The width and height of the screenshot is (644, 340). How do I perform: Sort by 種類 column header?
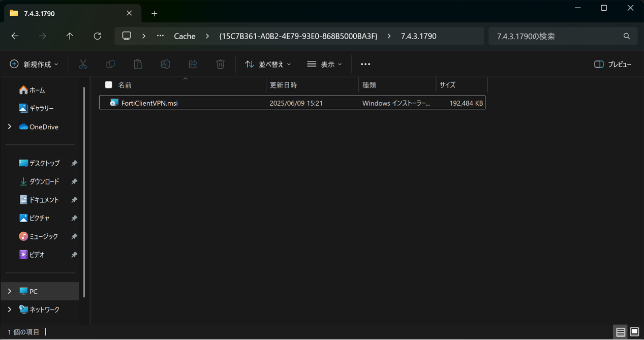pyautogui.click(x=397, y=85)
